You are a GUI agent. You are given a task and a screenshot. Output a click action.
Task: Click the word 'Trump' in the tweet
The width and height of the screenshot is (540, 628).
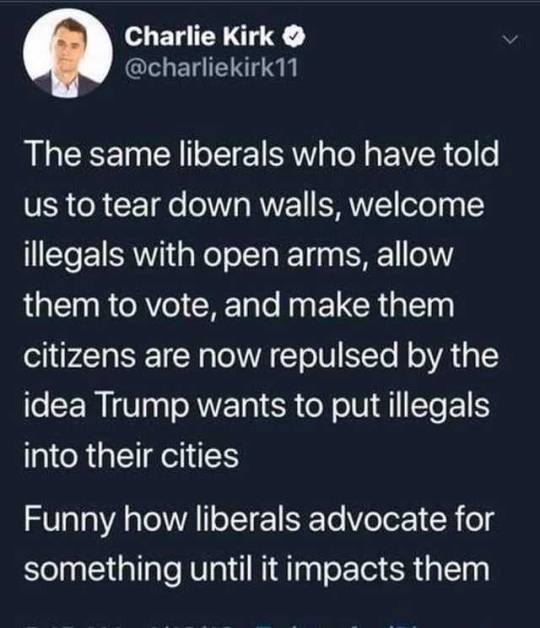coord(141,406)
